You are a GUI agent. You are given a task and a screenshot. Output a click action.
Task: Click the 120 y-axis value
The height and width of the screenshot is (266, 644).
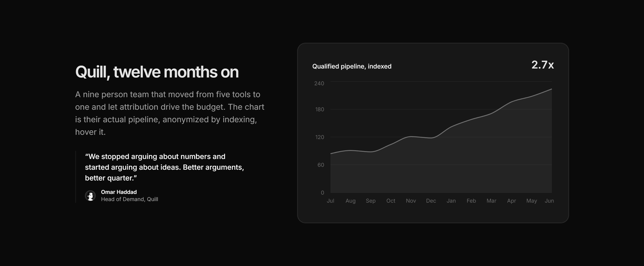click(x=320, y=137)
